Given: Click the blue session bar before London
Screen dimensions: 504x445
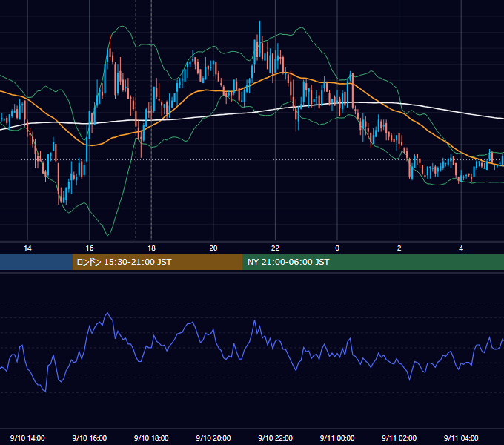Looking at the screenshot, I should tap(36, 262).
